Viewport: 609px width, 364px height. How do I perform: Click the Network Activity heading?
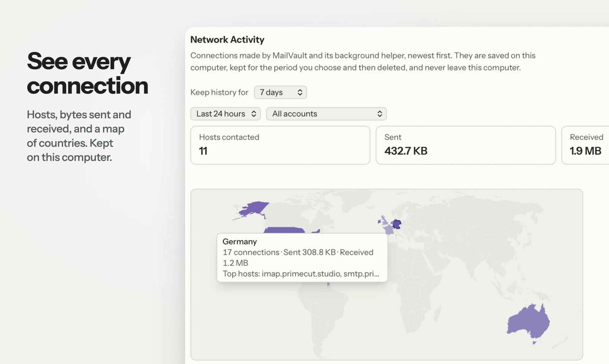[227, 40]
